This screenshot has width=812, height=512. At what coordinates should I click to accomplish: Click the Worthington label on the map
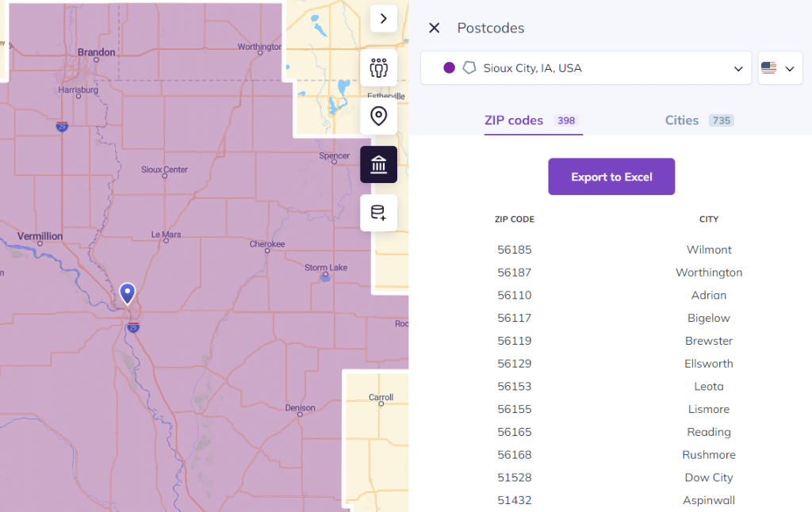point(259,47)
